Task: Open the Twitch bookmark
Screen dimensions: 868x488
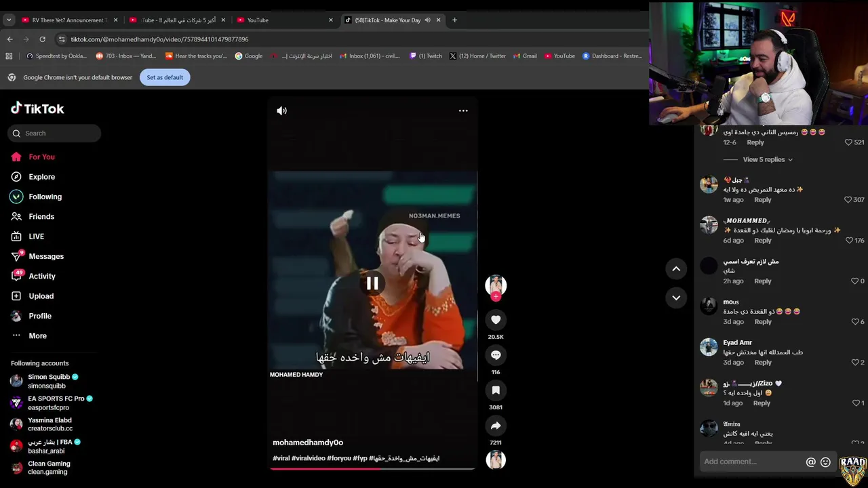Action: click(425, 56)
